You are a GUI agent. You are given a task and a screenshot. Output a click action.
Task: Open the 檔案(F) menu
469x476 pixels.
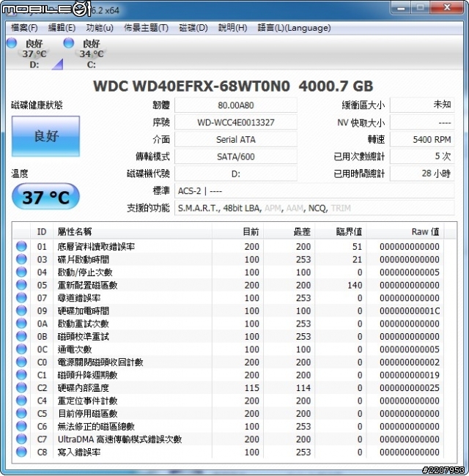coord(24,28)
